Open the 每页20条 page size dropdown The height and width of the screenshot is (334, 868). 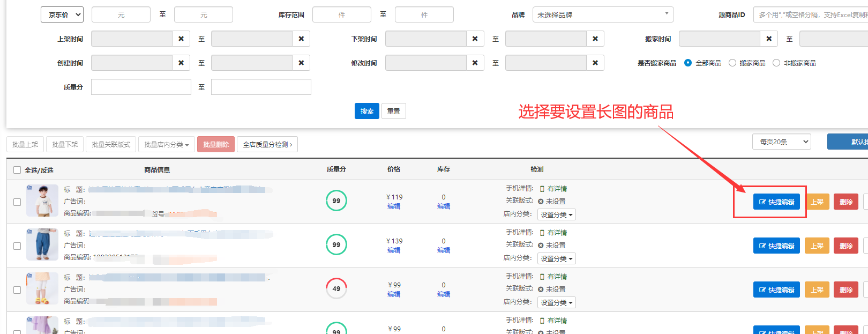pyautogui.click(x=781, y=142)
